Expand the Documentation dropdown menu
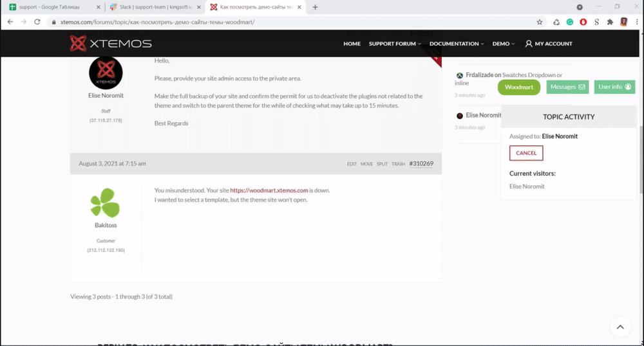Image resolution: width=644 pixels, height=346 pixels. point(457,44)
